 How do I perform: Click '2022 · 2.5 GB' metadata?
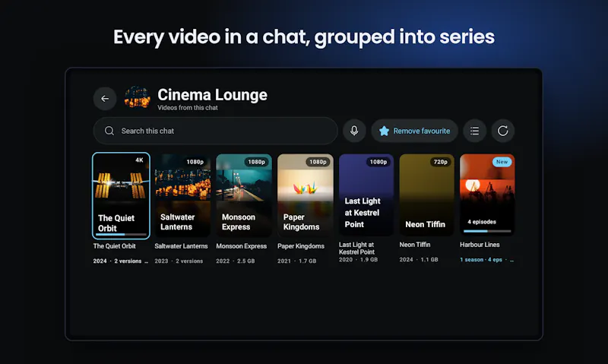pyautogui.click(x=236, y=261)
